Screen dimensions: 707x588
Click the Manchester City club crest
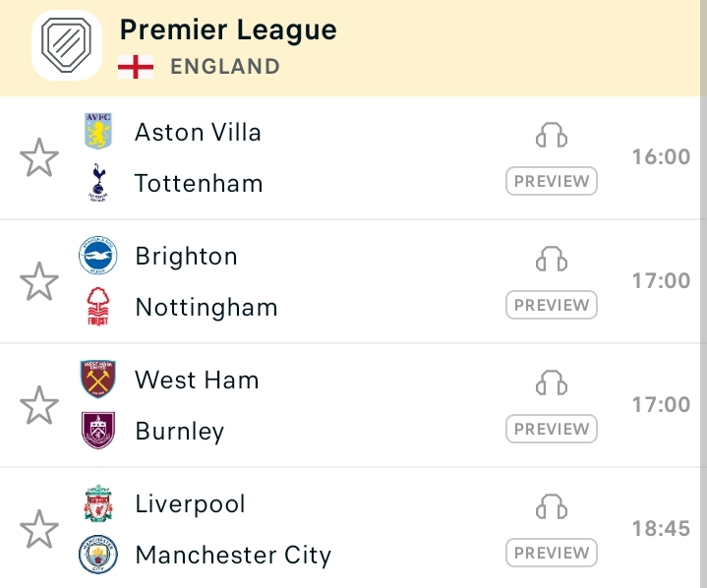pos(98,555)
